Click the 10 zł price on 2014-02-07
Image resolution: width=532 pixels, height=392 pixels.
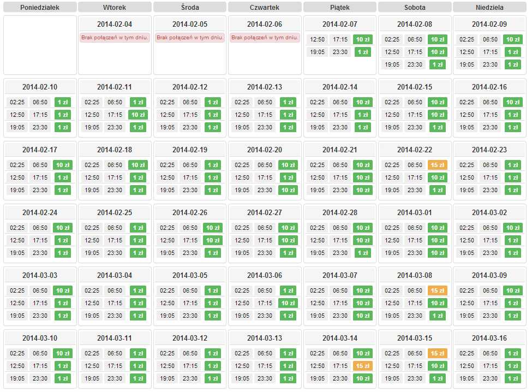tap(362, 39)
